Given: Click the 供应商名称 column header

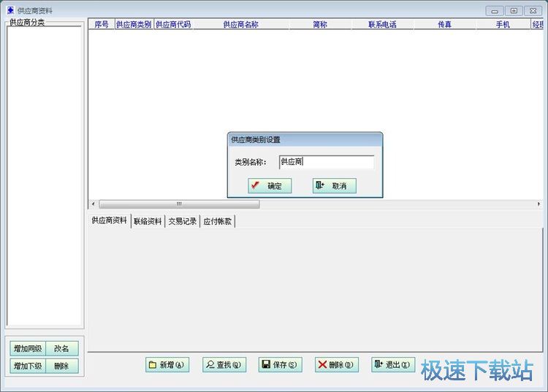Looking at the screenshot, I should point(241,24).
